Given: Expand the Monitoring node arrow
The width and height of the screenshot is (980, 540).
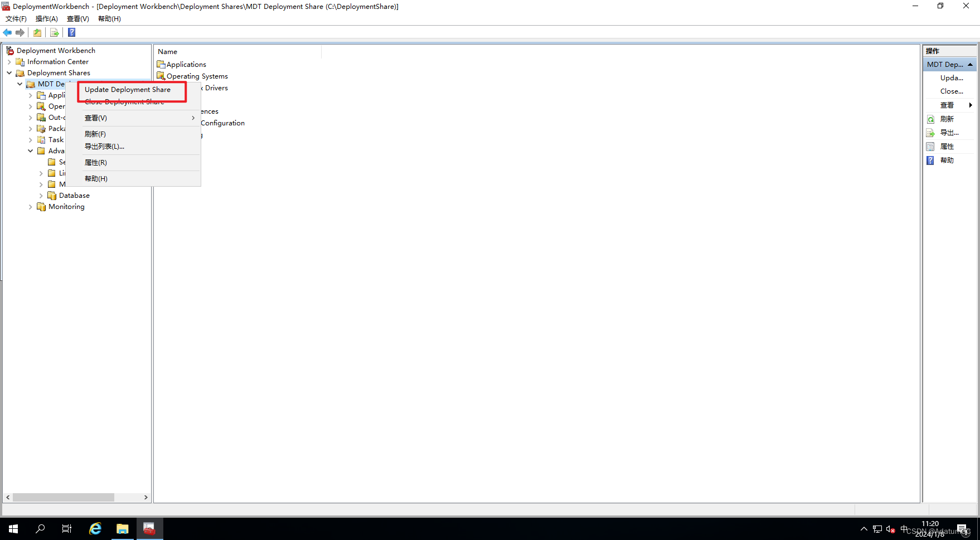Looking at the screenshot, I should pos(30,207).
